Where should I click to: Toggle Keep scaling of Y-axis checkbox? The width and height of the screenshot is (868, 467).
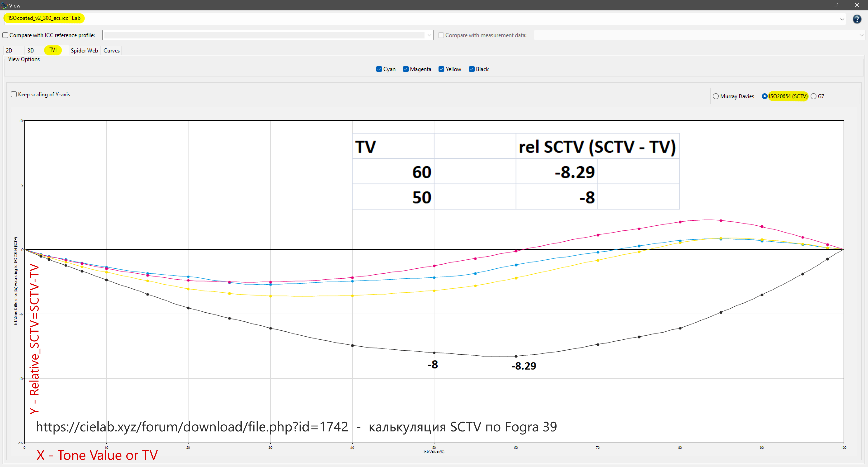point(14,94)
